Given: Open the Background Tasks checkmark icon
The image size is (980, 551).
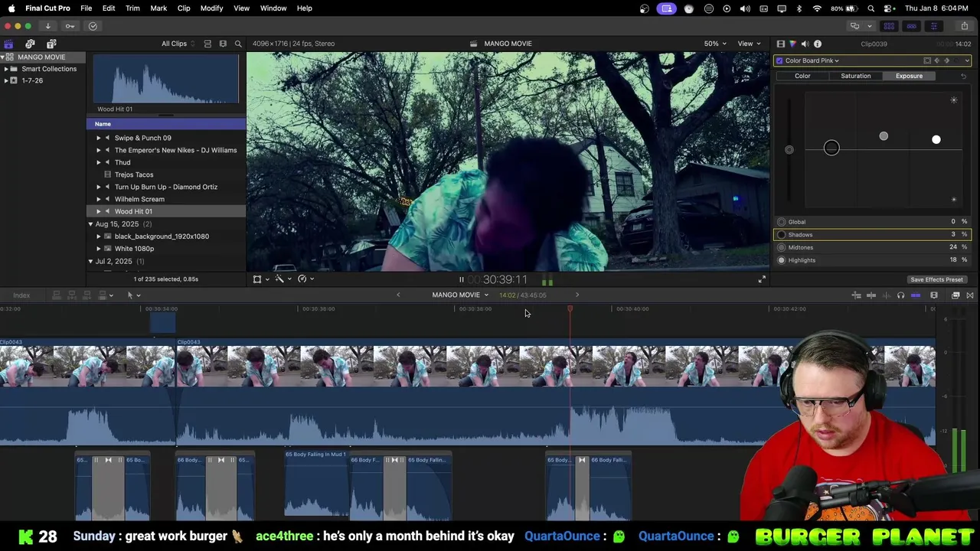Looking at the screenshot, I should tap(93, 26).
